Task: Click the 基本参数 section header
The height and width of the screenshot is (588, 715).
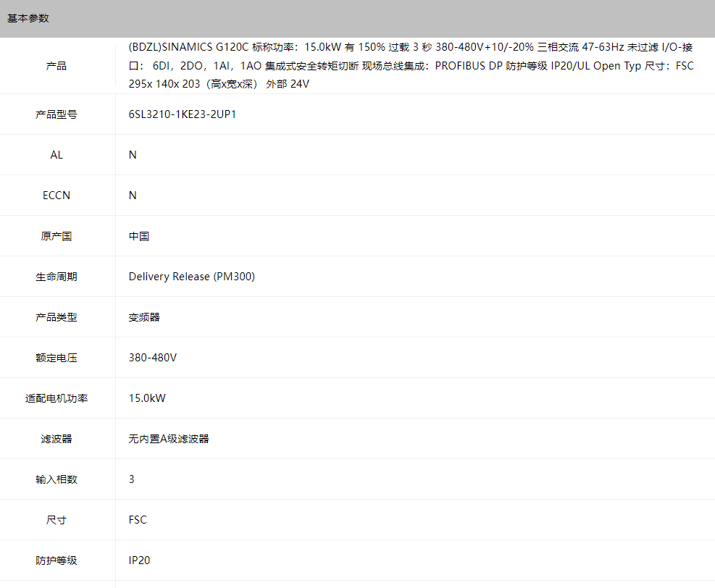Action: point(28,18)
